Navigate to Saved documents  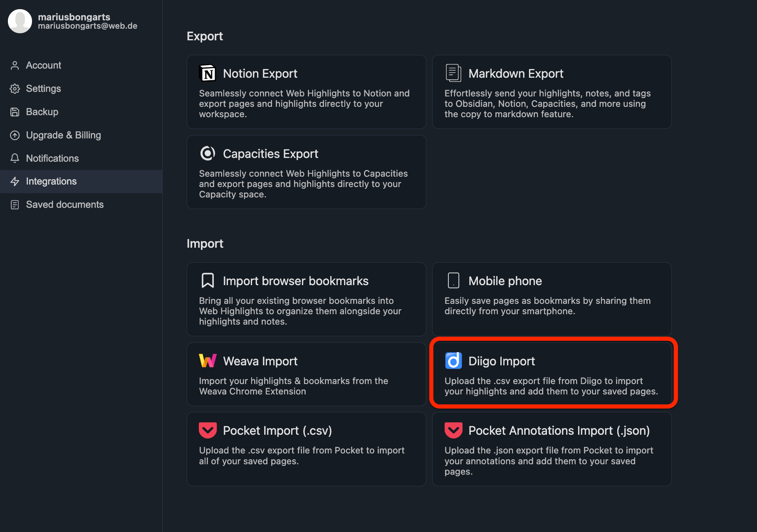[64, 204]
